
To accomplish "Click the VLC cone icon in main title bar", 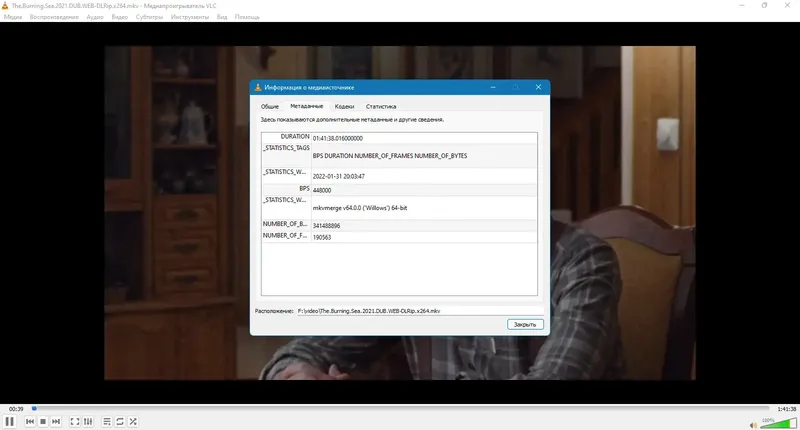I will [5, 6].
